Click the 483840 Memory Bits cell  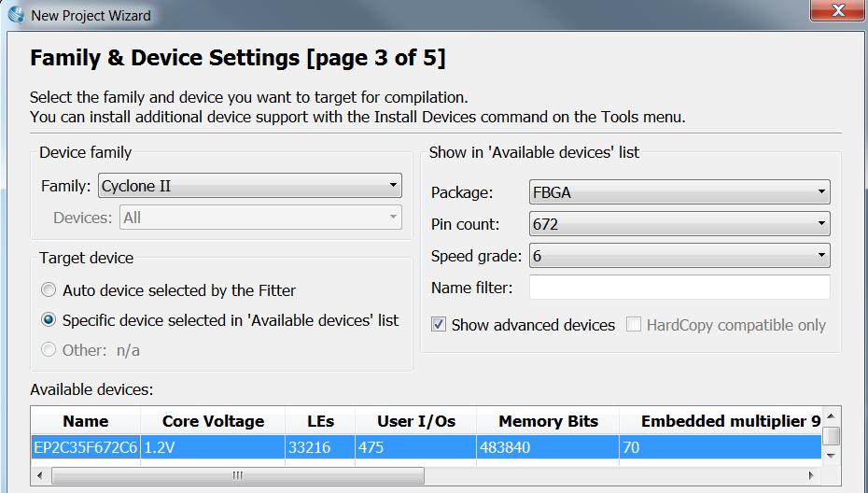click(x=548, y=447)
